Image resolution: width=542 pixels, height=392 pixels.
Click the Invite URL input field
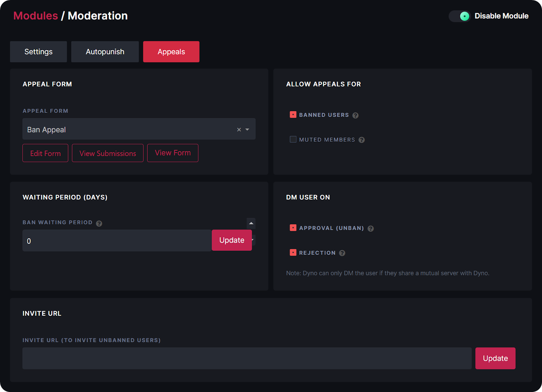pos(247,358)
